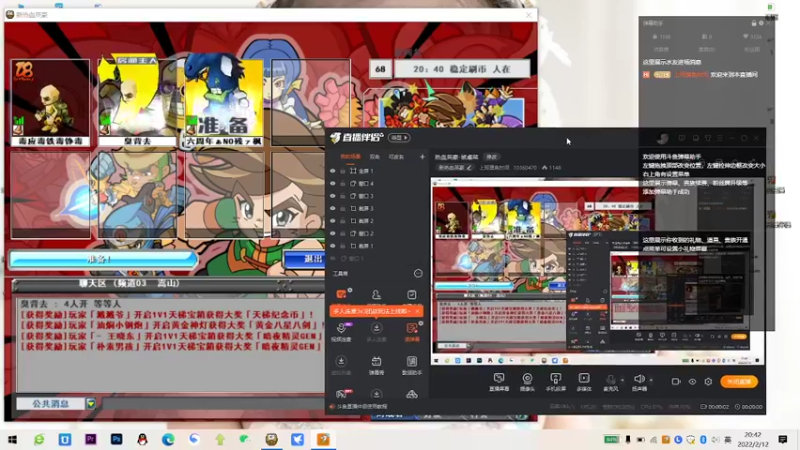Mute the 扬声器 speaker
The width and height of the screenshot is (800, 450).
[639, 382]
